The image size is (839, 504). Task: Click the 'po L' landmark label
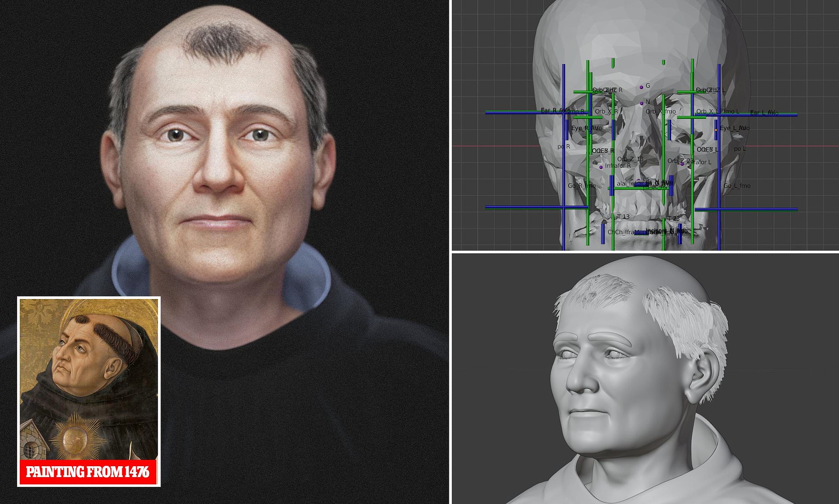[x=740, y=149]
